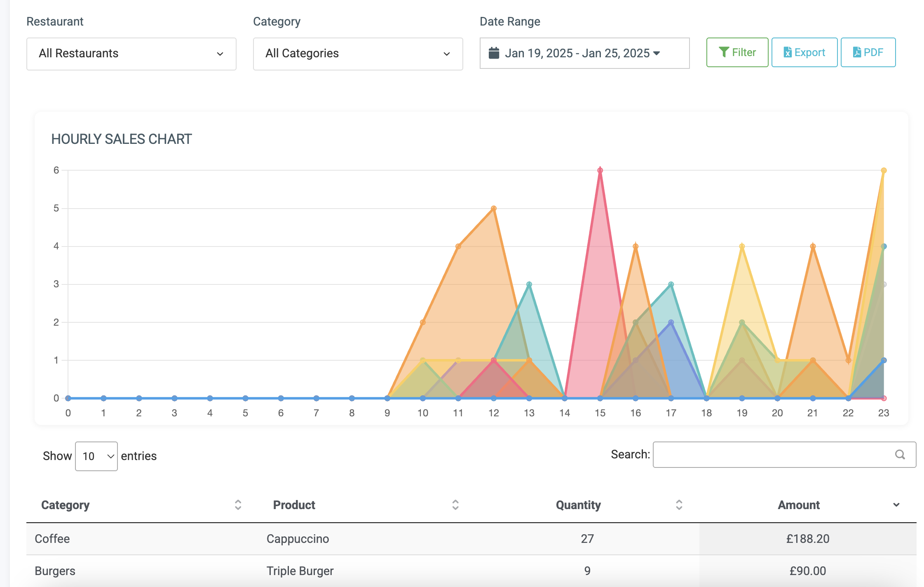Image resolution: width=924 pixels, height=587 pixels.
Task: Click the HOURLY SALES CHART heading
Action: [122, 139]
